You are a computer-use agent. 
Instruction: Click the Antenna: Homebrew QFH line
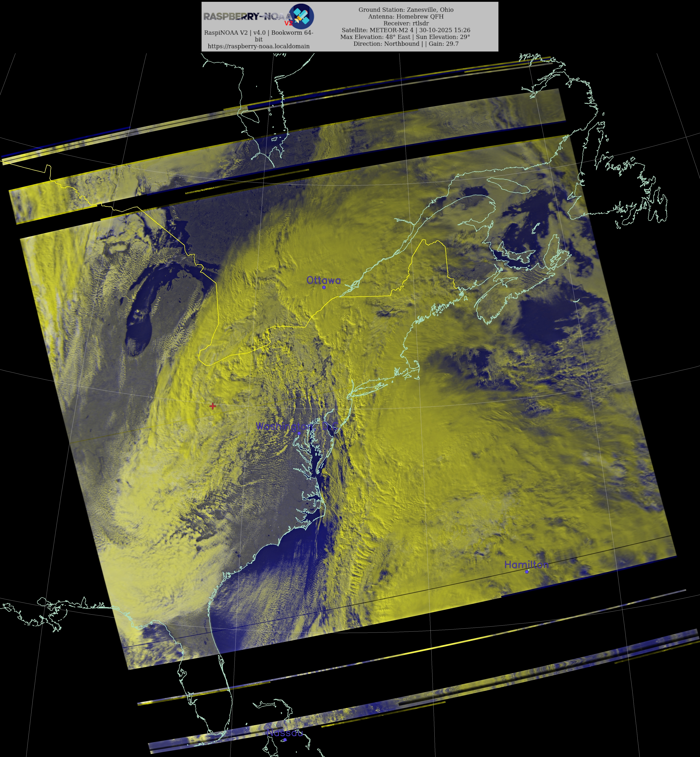[406, 17]
